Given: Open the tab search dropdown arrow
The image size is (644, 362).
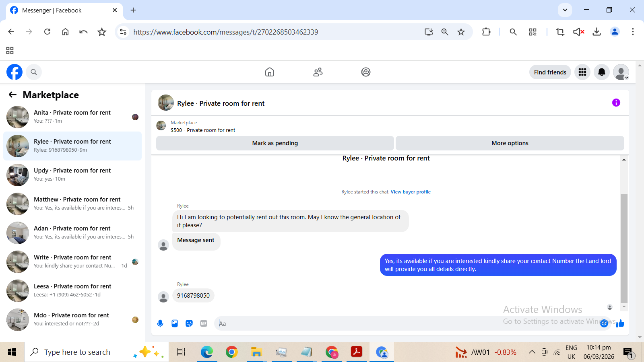Looking at the screenshot, I should pos(565,10).
